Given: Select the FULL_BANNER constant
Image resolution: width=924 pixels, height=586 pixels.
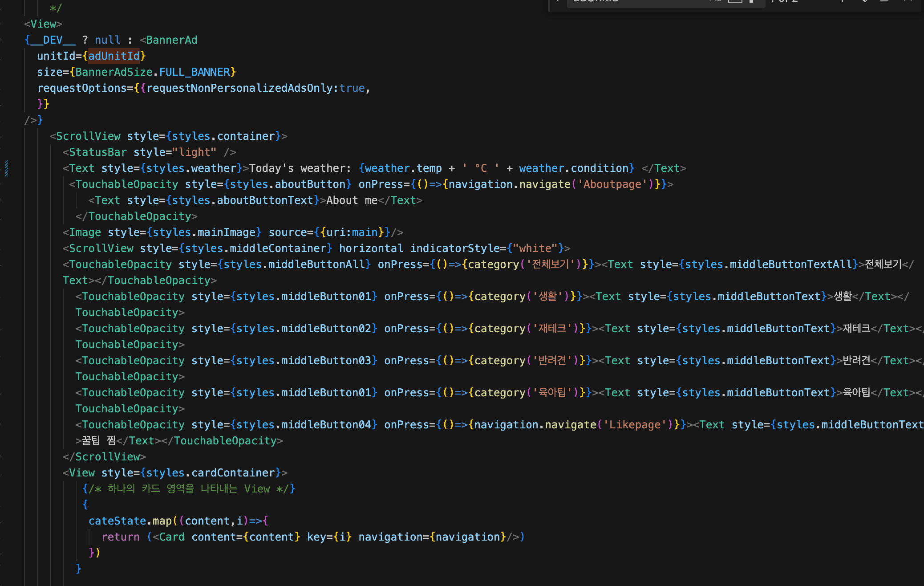Looking at the screenshot, I should (195, 72).
